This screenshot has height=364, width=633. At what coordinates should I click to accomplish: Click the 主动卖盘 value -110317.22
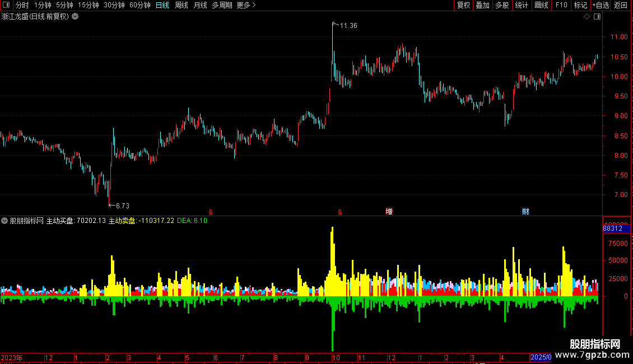156,221
